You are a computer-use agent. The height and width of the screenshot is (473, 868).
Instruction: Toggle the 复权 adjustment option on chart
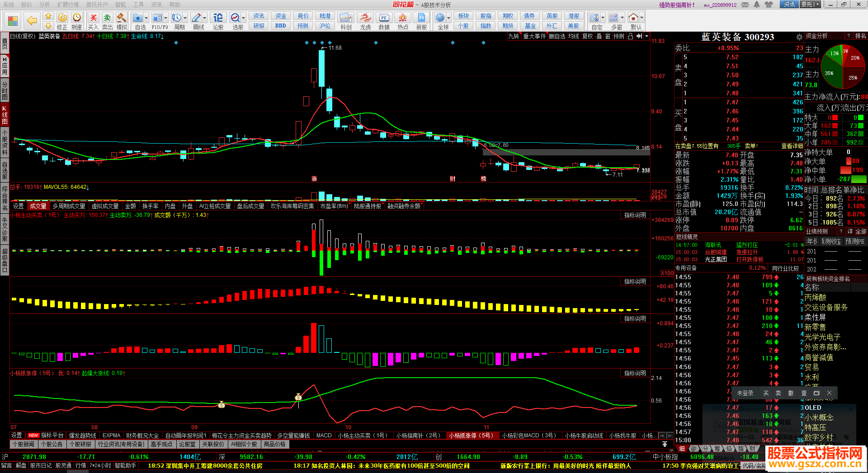[587, 36]
